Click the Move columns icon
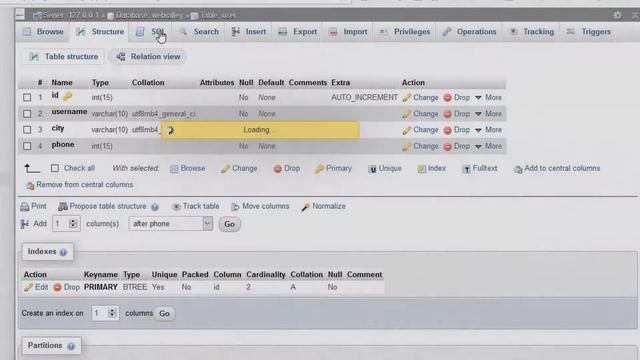This screenshot has height=360, width=640. (x=235, y=207)
